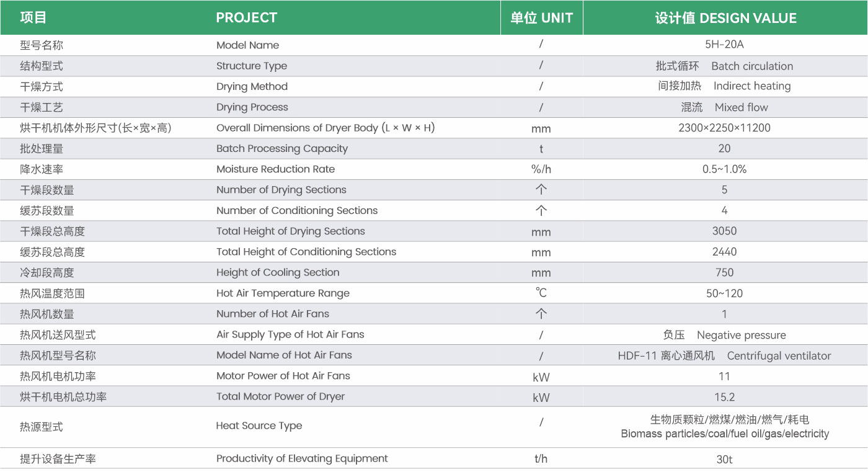This screenshot has width=868, height=472.
Task: Click the PROJECT column header
Action: [246, 18]
